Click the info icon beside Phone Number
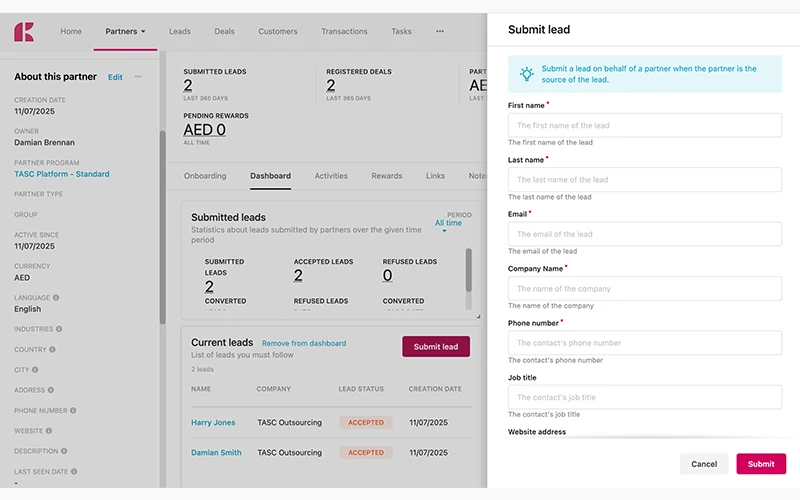The height and width of the screenshot is (500, 800). click(75, 411)
